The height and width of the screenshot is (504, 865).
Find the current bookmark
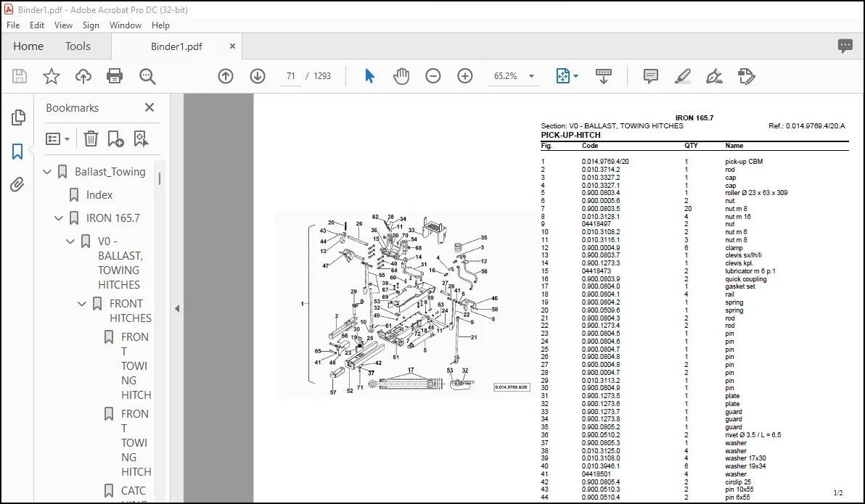click(142, 139)
